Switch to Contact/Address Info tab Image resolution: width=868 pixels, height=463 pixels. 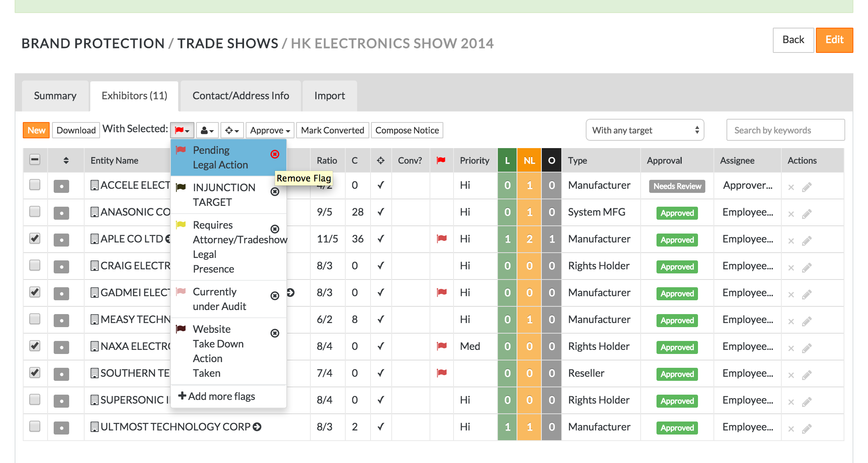coord(241,96)
